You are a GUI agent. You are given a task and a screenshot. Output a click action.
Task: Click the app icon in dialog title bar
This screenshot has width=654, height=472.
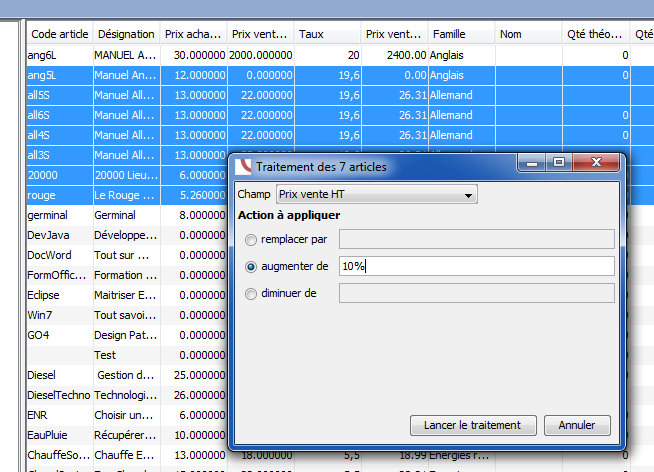[243, 167]
